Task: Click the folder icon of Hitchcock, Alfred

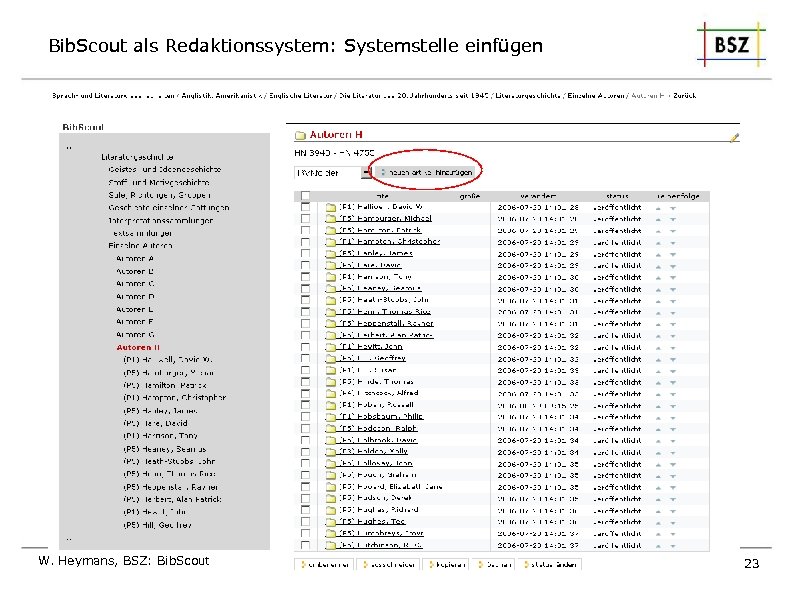Action: coord(331,393)
